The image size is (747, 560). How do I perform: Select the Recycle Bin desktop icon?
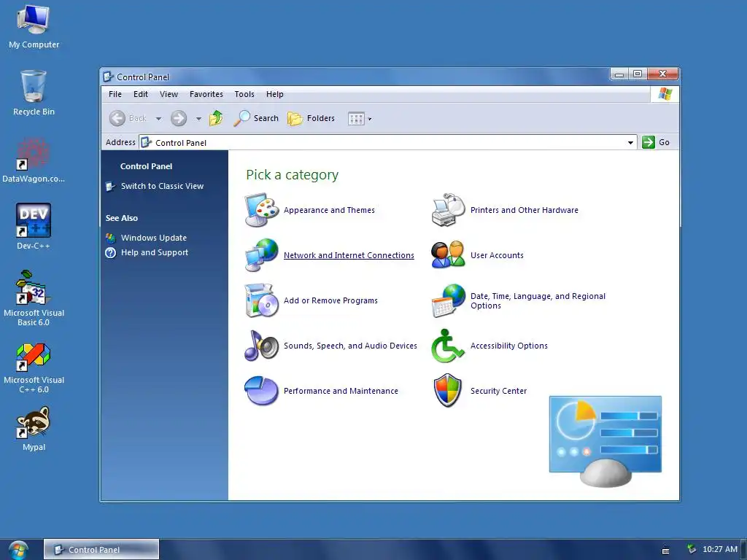[x=34, y=93]
